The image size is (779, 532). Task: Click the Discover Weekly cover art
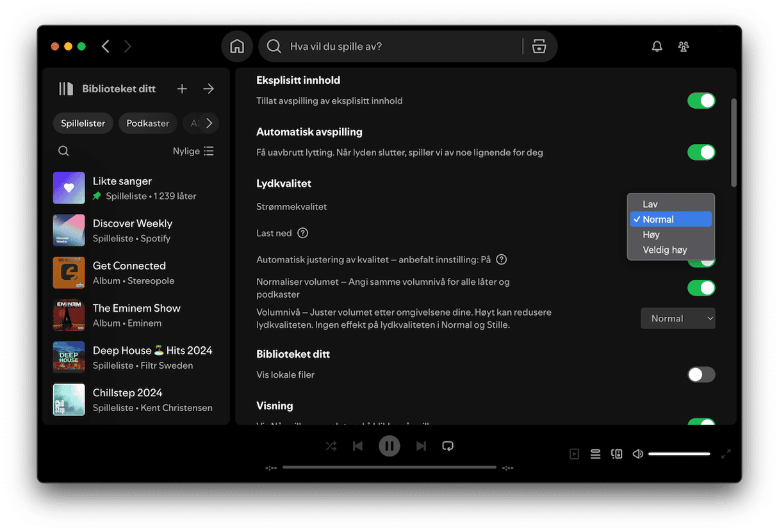point(69,230)
